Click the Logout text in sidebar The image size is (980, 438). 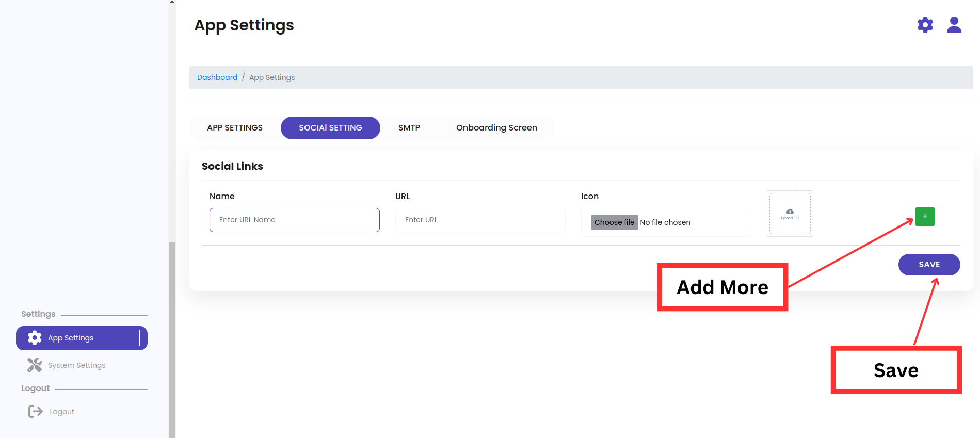click(x=62, y=412)
